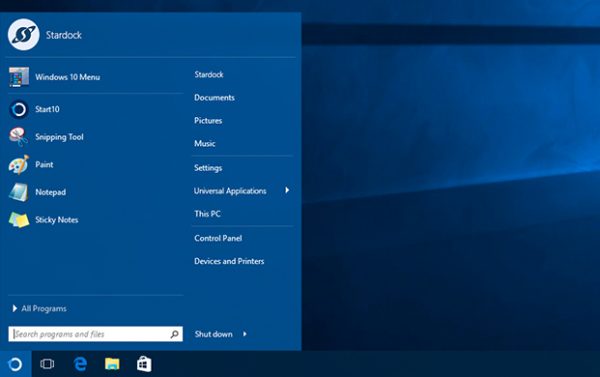The height and width of the screenshot is (377, 600).
Task: Click the Stardock username at top
Action: click(64, 35)
